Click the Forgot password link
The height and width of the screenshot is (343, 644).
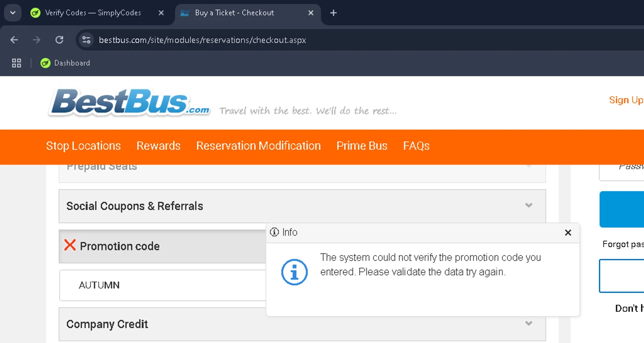pyautogui.click(x=623, y=244)
